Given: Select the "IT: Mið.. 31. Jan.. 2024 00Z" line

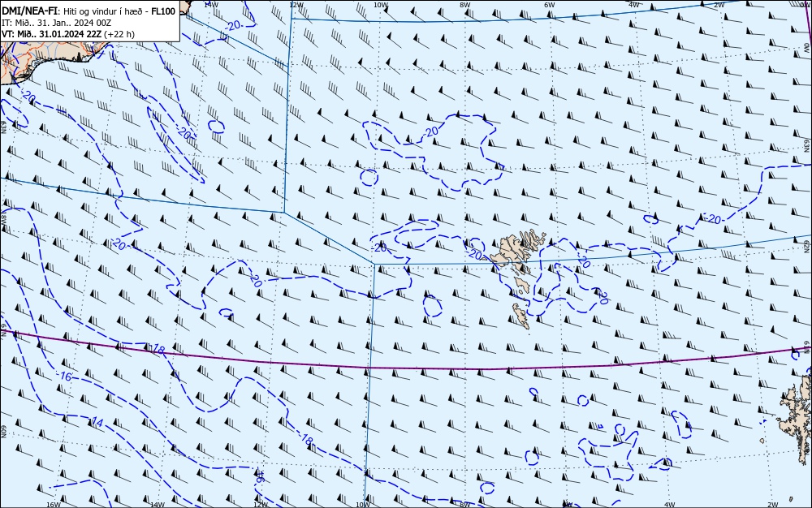Looking at the screenshot, I should tap(56, 23).
